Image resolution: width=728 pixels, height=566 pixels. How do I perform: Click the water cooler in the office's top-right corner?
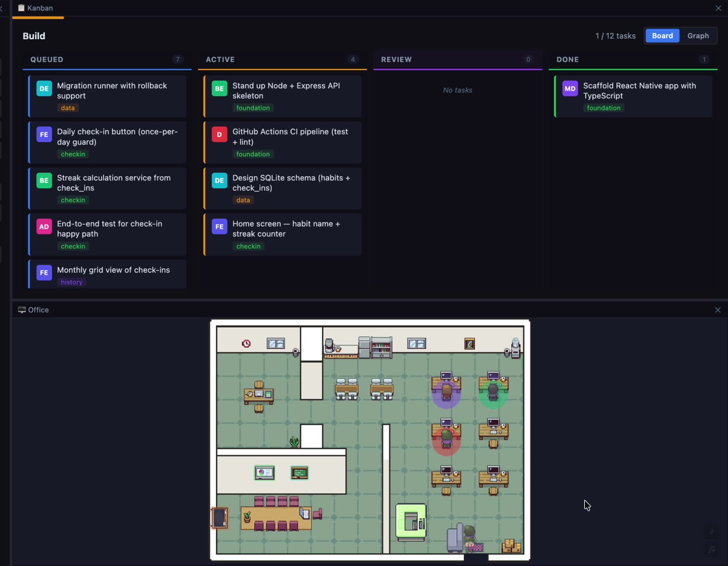(516, 348)
